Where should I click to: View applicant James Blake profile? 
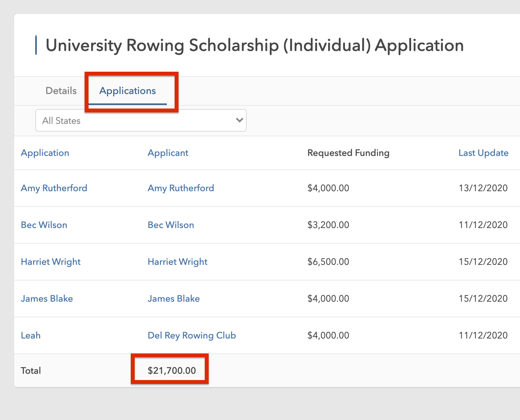(173, 299)
